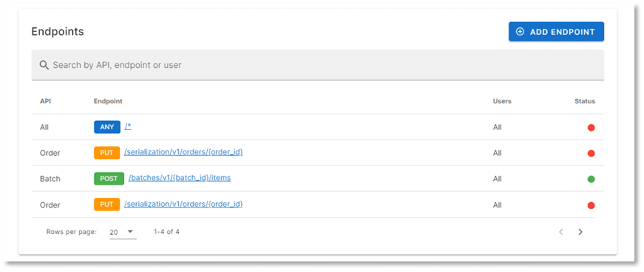Sort by the Users column header
This screenshot has width=644, height=272.
[502, 101]
